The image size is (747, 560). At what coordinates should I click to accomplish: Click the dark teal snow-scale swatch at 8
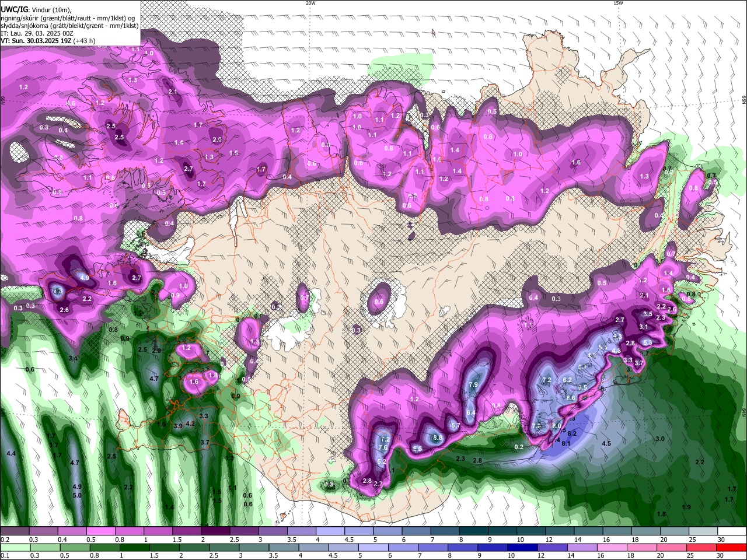pos(473,531)
